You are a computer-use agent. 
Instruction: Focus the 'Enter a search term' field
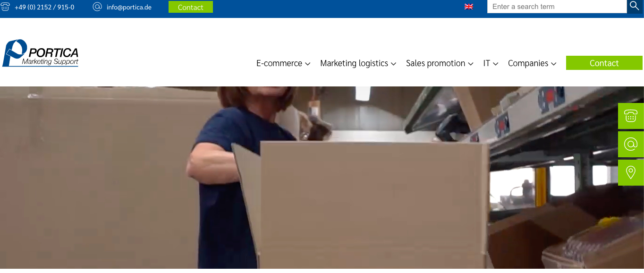point(557,7)
